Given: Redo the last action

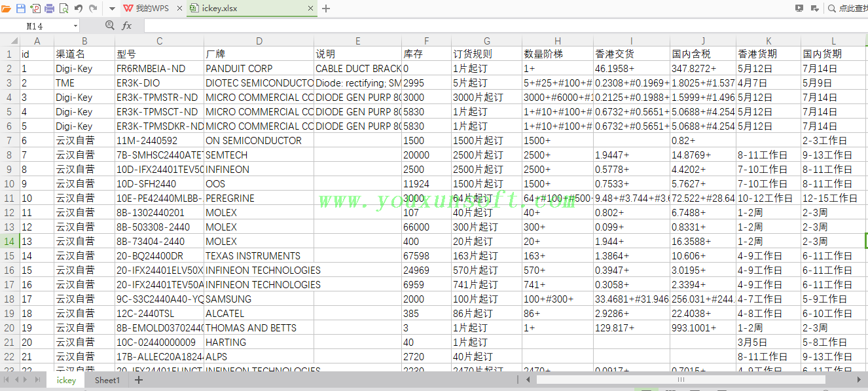Looking at the screenshot, I should (93, 9).
